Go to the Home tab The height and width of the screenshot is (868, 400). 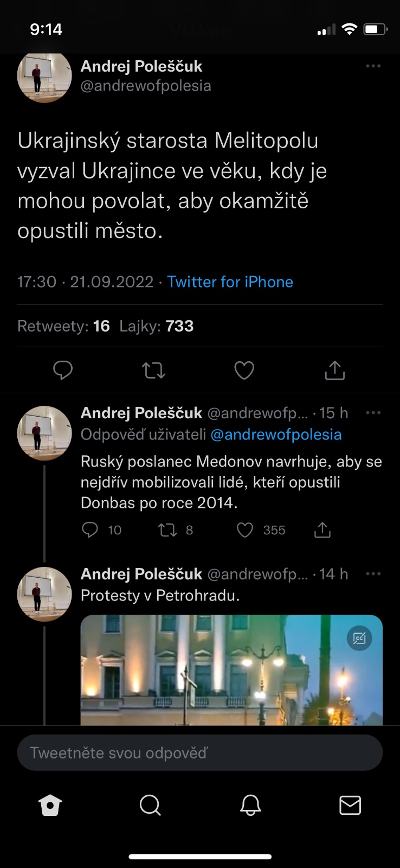pyautogui.click(x=50, y=806)
